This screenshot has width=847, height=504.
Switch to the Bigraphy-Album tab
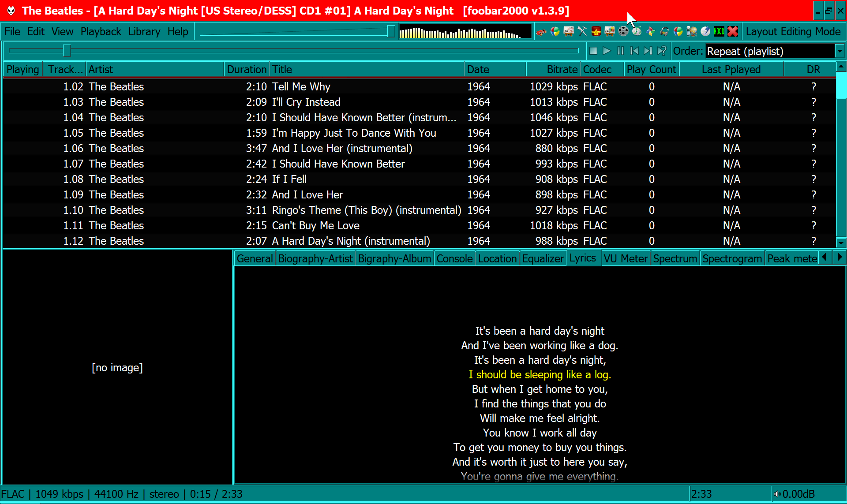click(x=394, y=259)
